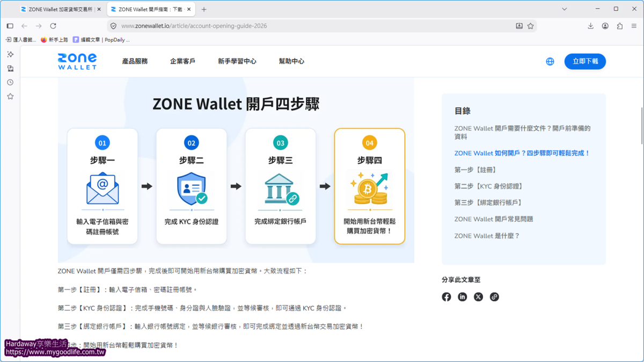Toggle the Firefox sidebar button
Screen dimensions: 644x362
click(10, 26)
